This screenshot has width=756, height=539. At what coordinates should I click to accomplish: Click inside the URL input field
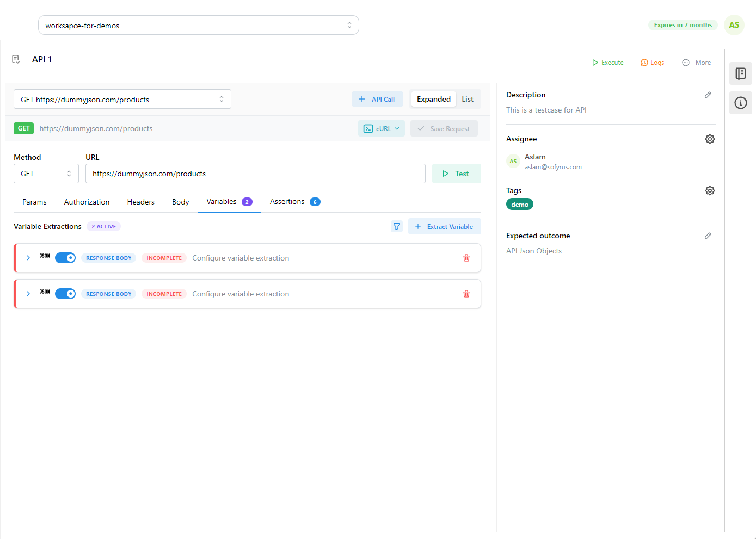coord(255,173)
